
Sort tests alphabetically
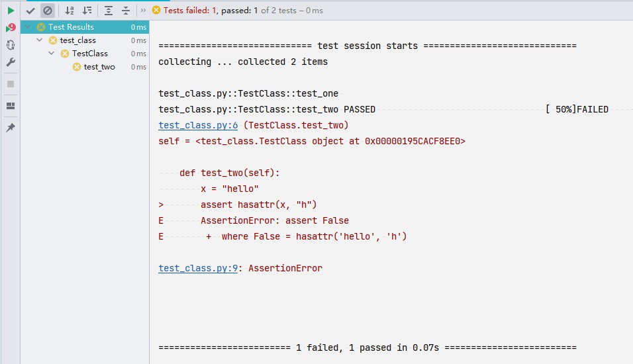tap(70, 11)
